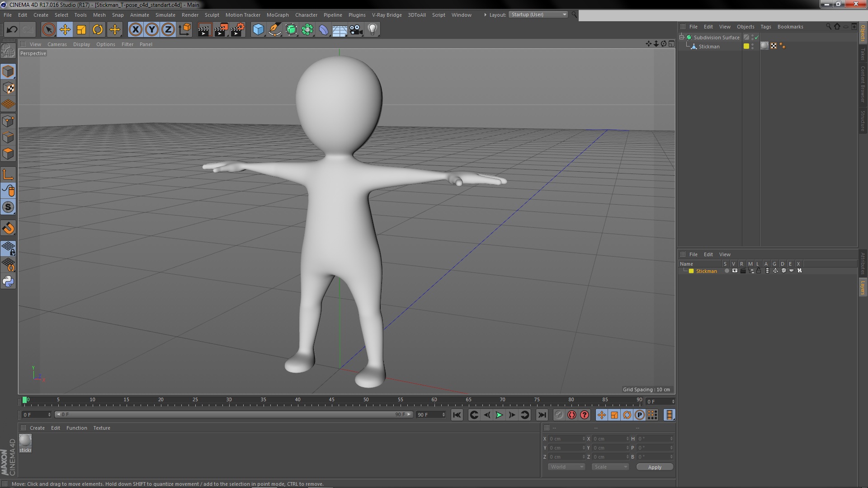The width and height of the screenshot is (868, 488).
Task: Click the Apply button in coordinates
Action: pyautogui.click(x=655, y=467)
